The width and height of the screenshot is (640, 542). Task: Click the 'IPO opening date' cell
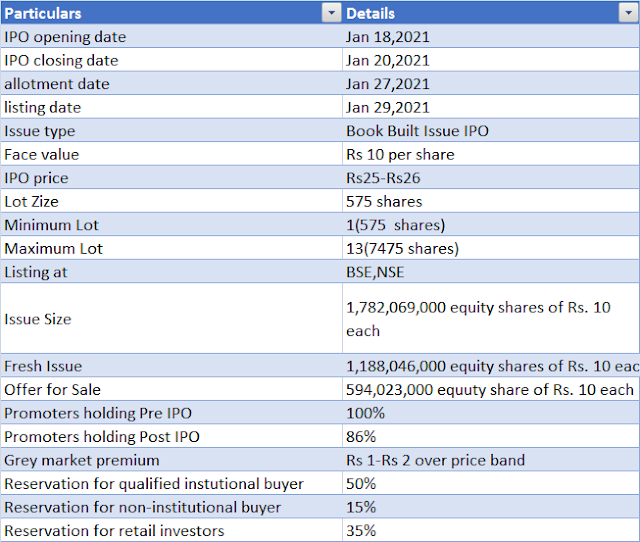tap(171, 37)
